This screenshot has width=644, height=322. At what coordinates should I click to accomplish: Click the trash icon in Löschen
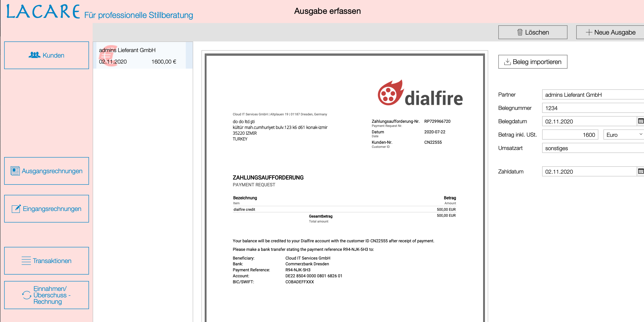click(x=520, y=32)
